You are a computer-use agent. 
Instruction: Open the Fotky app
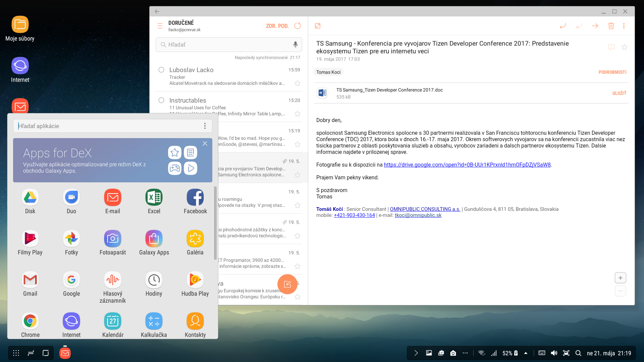coord(71,243)
